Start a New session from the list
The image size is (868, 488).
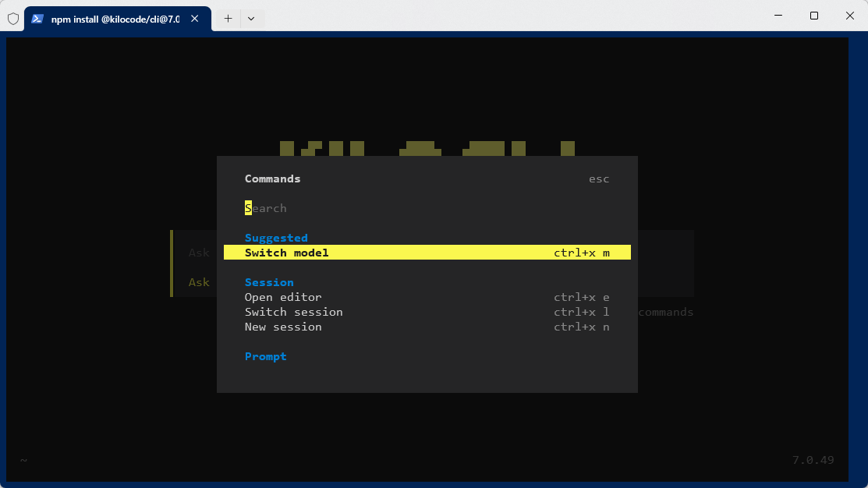(x=283, y=327)
